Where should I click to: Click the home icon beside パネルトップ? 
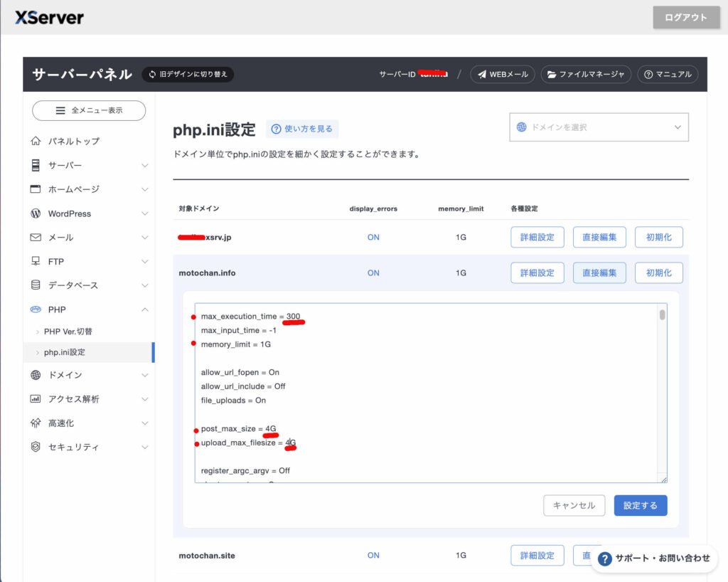[36, 141]
